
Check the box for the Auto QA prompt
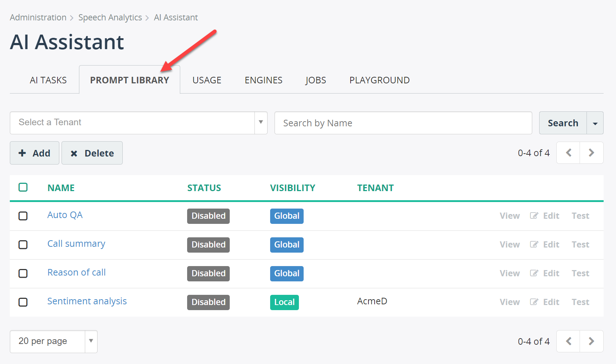[x=23, y=216]
